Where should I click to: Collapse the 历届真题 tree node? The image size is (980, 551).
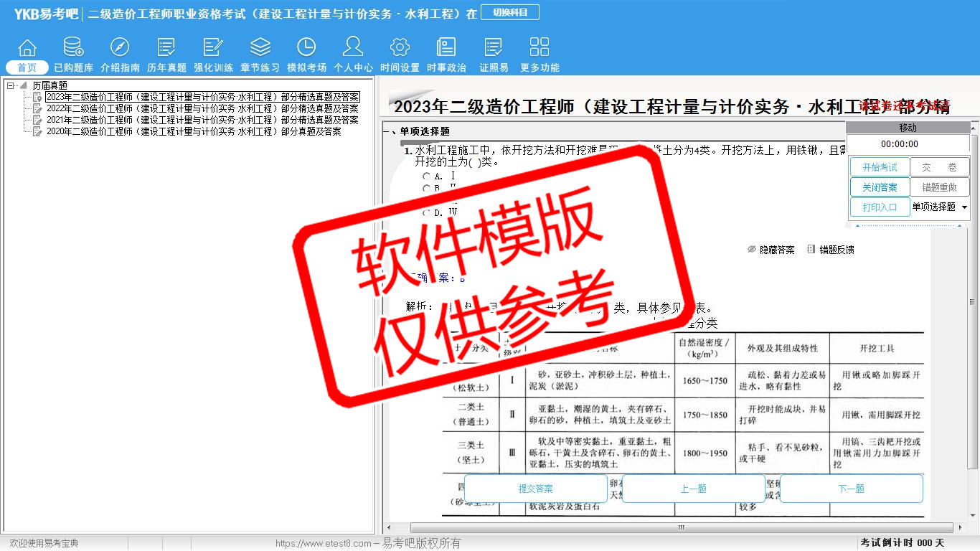tap(11, 85)
